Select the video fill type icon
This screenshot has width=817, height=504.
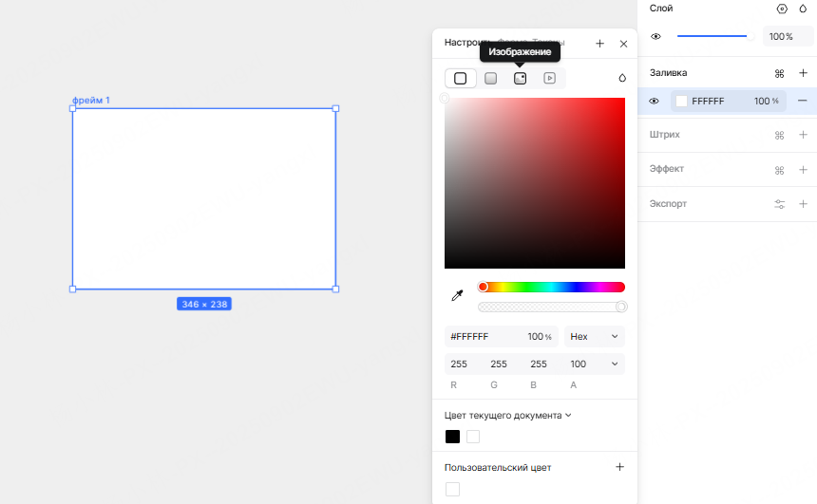pyautogui.click(x=549, y=79)
